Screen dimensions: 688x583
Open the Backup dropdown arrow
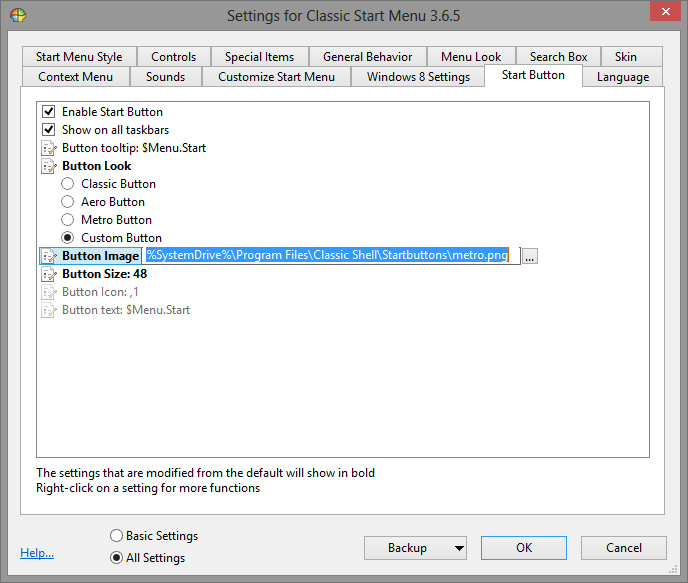tap(459, 548)
